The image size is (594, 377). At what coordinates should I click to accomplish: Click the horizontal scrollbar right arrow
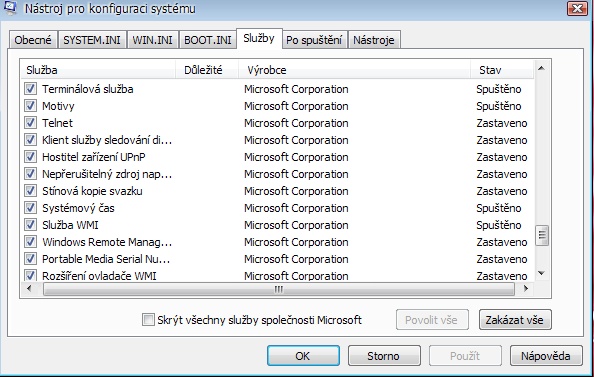point(525,289)
